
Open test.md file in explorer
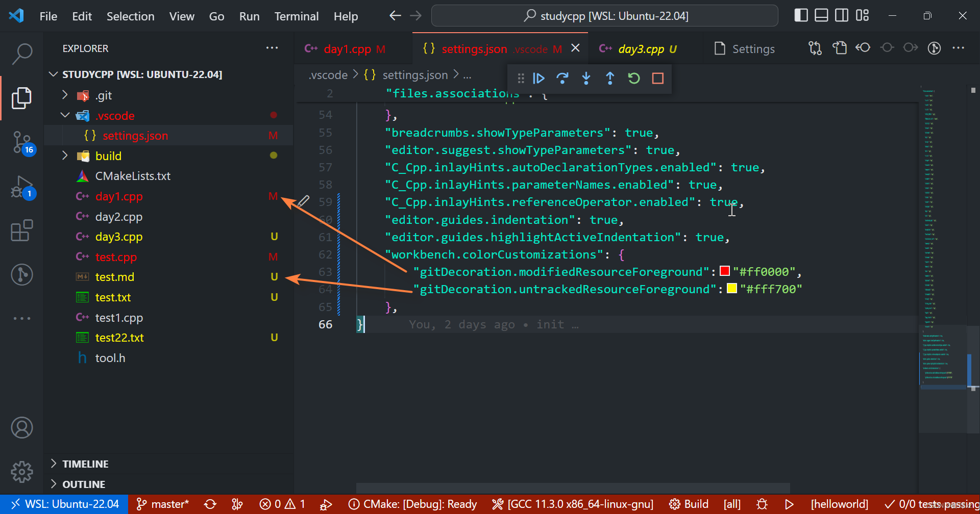pos(114,277)
